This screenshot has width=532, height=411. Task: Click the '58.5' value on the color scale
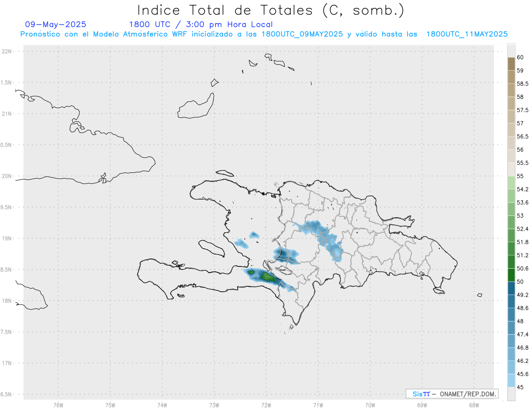click(522, 84)
